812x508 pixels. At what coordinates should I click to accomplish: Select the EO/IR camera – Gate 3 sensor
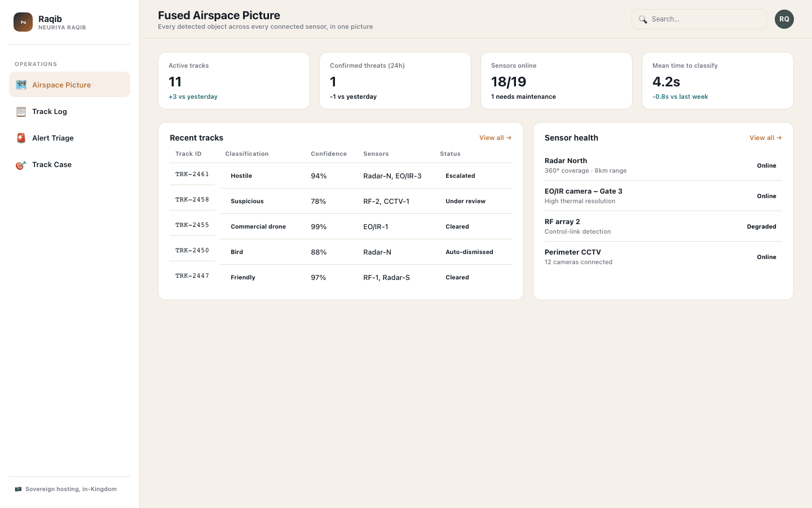(x=663, y=196)
